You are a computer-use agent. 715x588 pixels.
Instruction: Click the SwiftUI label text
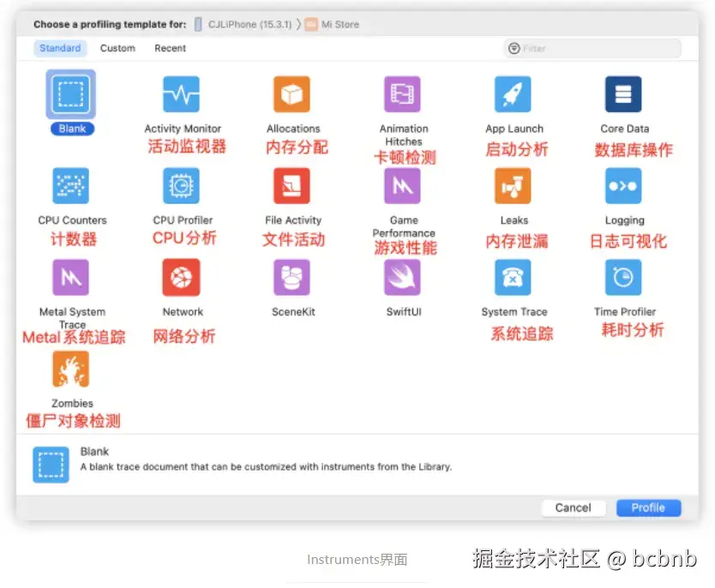click(404, 312)
